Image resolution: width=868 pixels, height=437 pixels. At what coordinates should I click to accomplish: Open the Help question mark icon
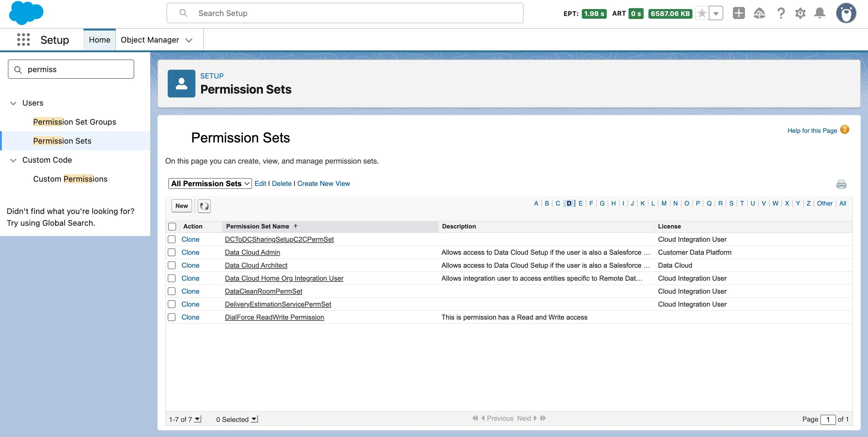click(781, 13)
